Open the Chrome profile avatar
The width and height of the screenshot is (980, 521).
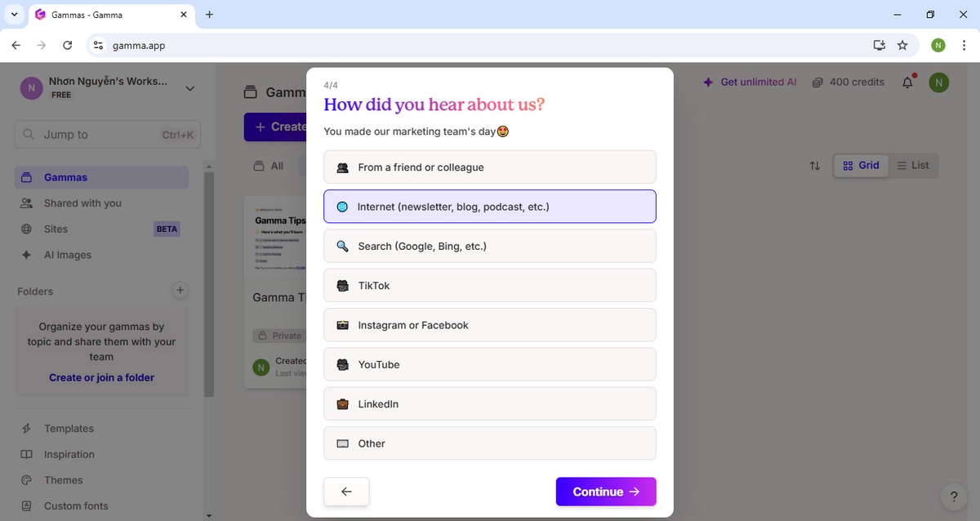click(938, 46)
